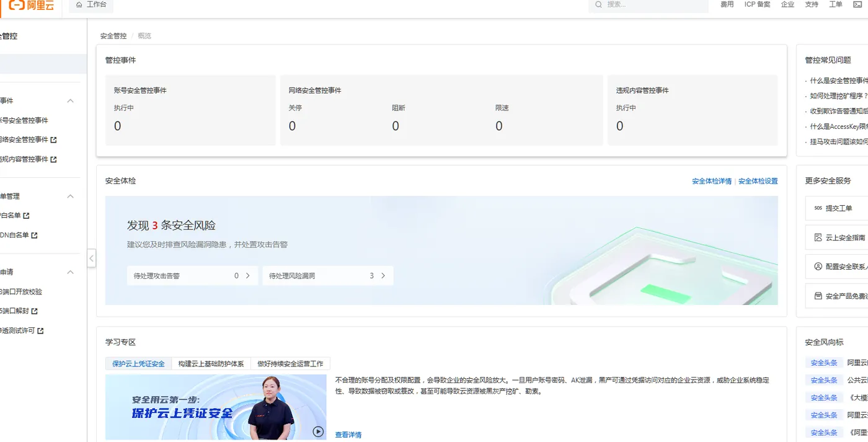Open the 企业 menu
The width and height of the screenshot is (868, 442).
coord(788,4)
